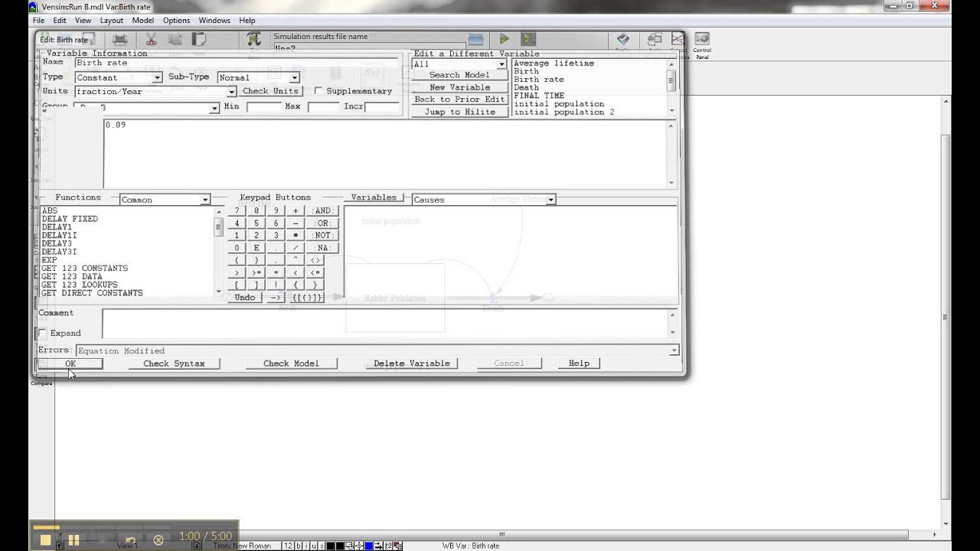Click the :AND: keypad button

[322, 210]
